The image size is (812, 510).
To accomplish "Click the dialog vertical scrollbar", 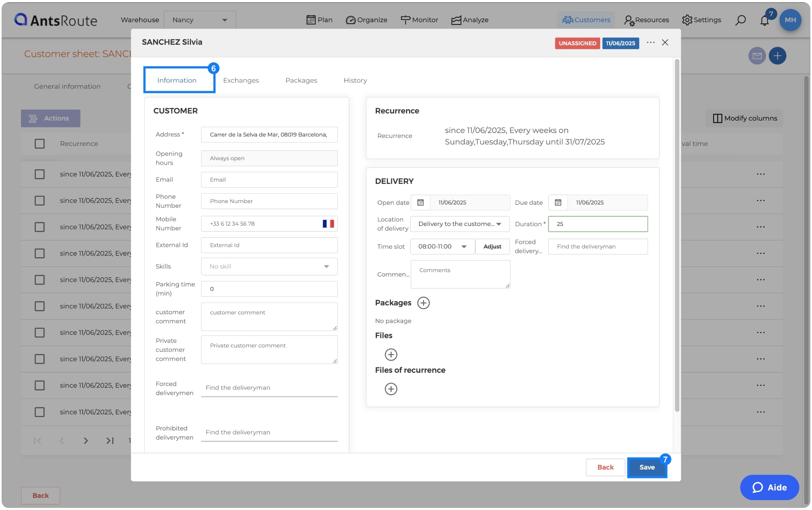I will 677,235.
